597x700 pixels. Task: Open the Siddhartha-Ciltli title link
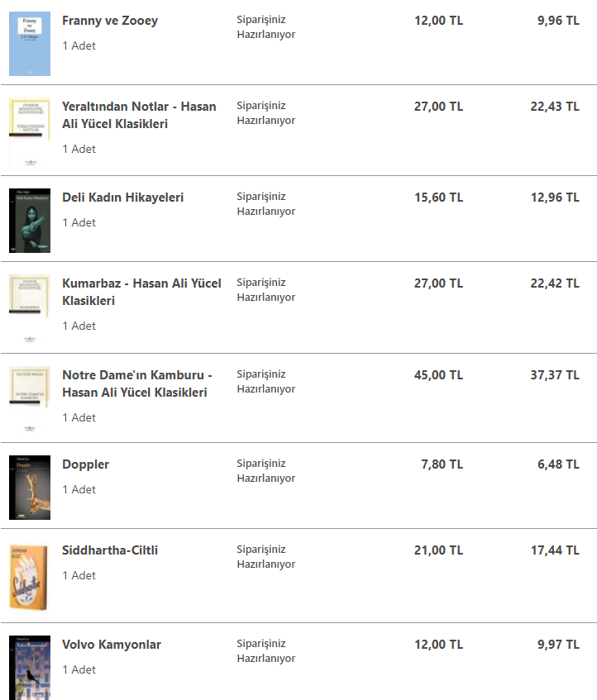110,550
